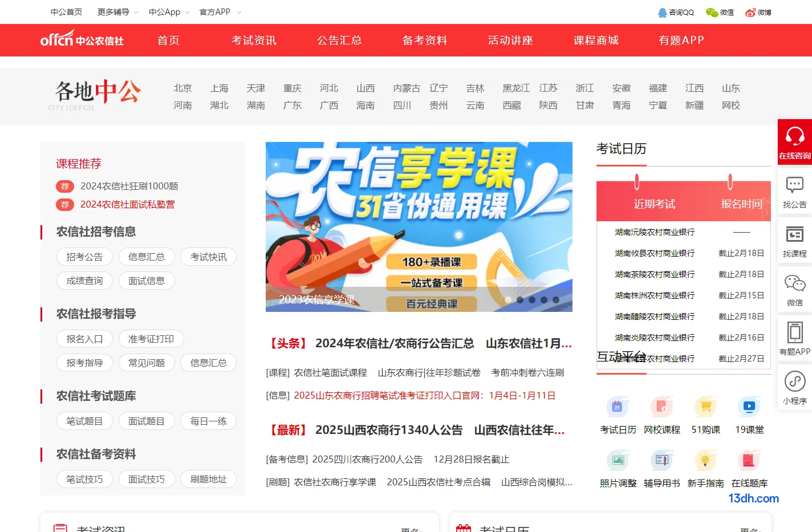Open 2024农信社面试私塾营 course link
This screenshot has height=532, width=812.
click(127, 204)
